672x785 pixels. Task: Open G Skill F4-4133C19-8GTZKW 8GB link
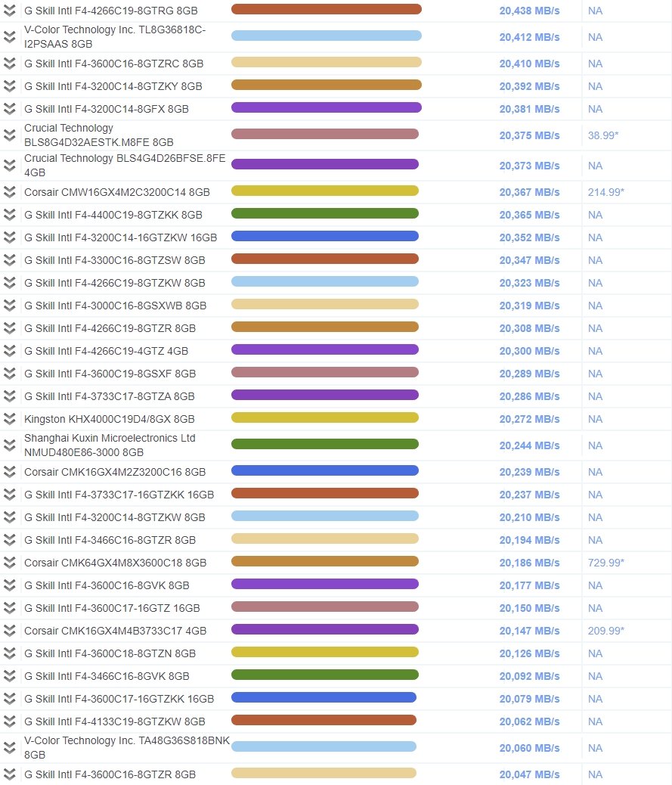tap(115, 721)
